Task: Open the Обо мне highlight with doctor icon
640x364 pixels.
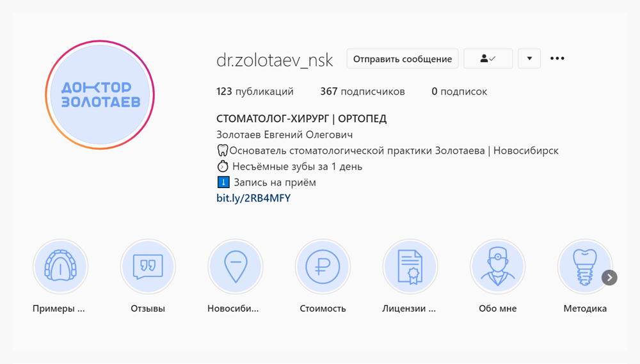Action: tap(497, 267)
